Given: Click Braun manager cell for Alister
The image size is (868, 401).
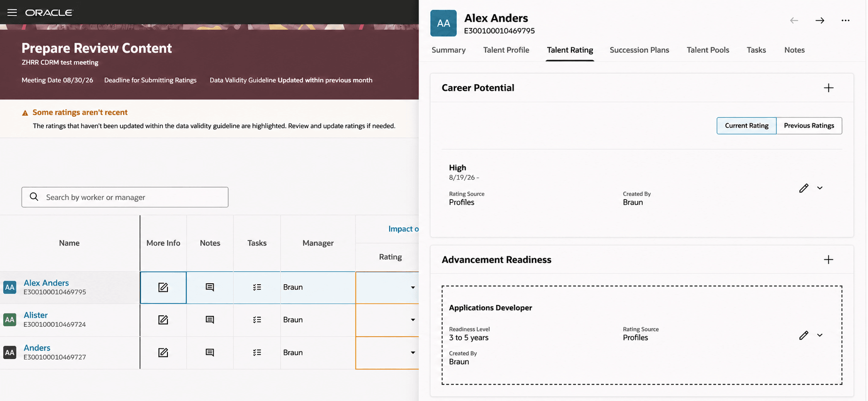Looking at the screenshot, I should coord(318,320).
